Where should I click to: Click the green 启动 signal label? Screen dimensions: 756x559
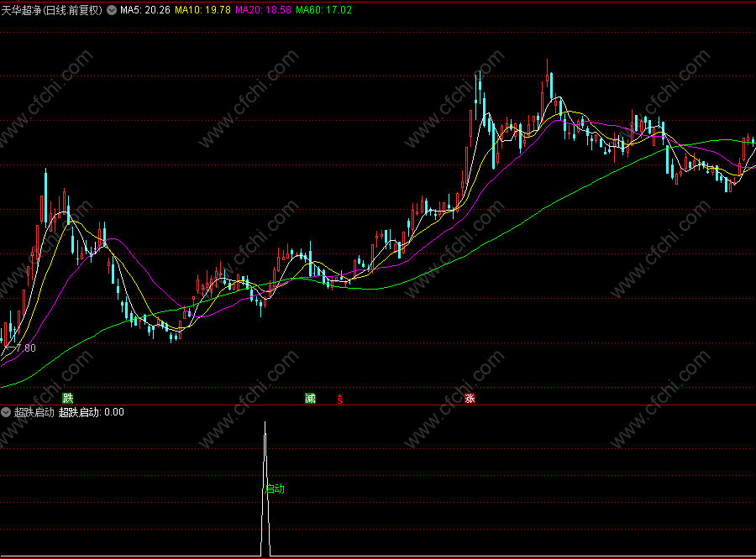click(276, 488)
